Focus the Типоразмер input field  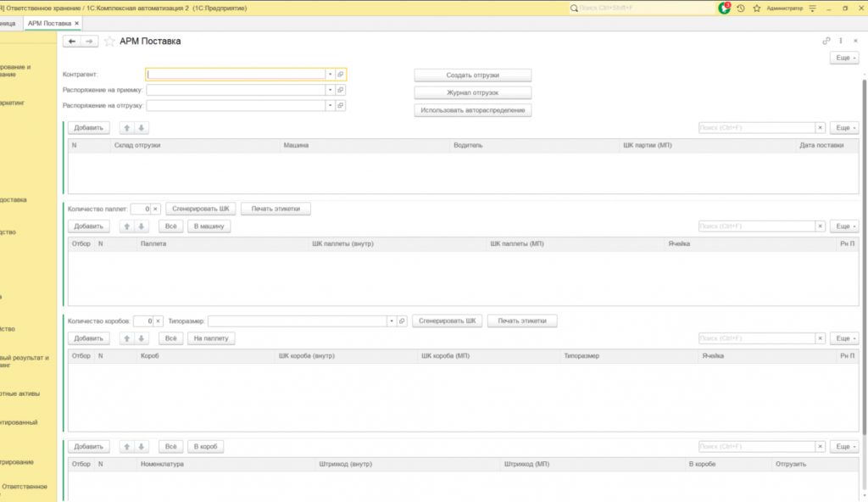point(298,321)
